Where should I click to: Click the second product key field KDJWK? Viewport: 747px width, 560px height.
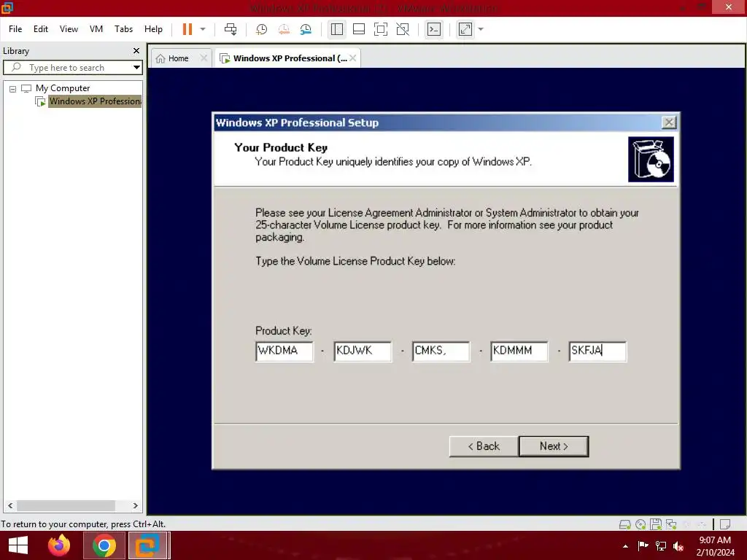(363, 351)
